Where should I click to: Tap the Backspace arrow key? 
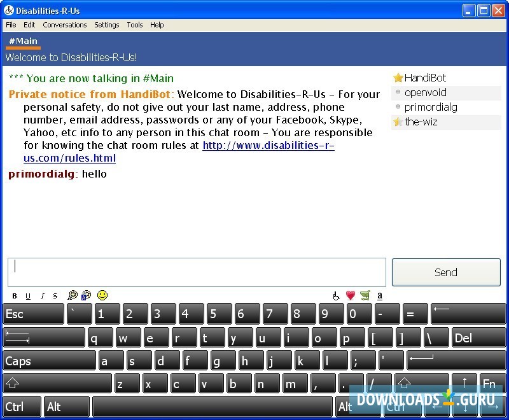point(468,314)
